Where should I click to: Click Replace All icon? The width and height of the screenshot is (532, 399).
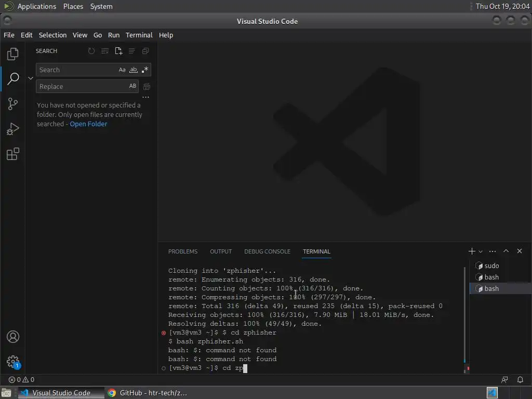pos(147,87)
